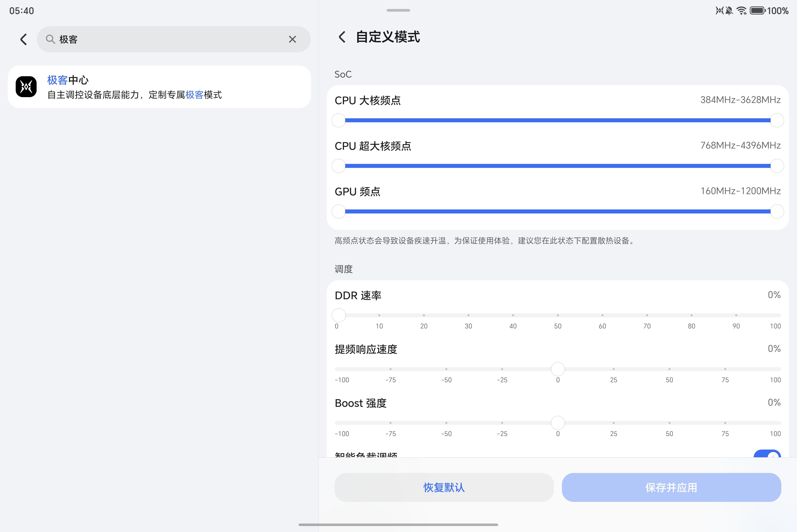Set 提频响应速度 slider to 25
This screenshot has width=797, height=532.
tap(613, 369)
